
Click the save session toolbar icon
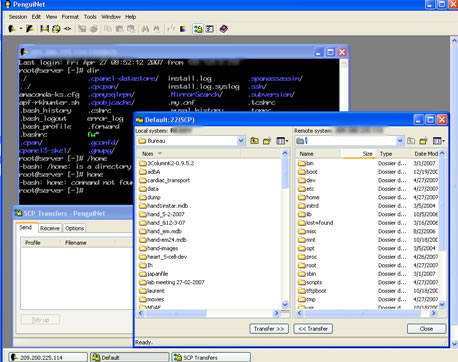(44, 29)
